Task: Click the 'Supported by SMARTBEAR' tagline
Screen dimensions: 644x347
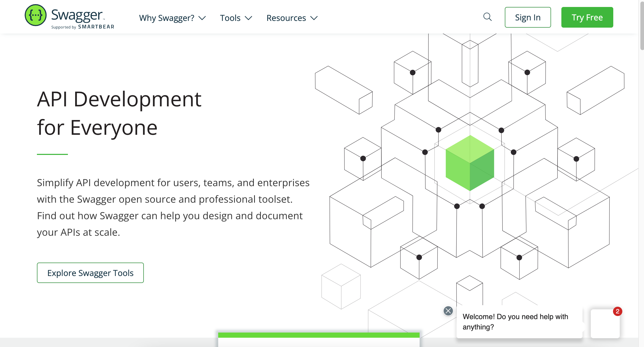Action: [83, 27]
